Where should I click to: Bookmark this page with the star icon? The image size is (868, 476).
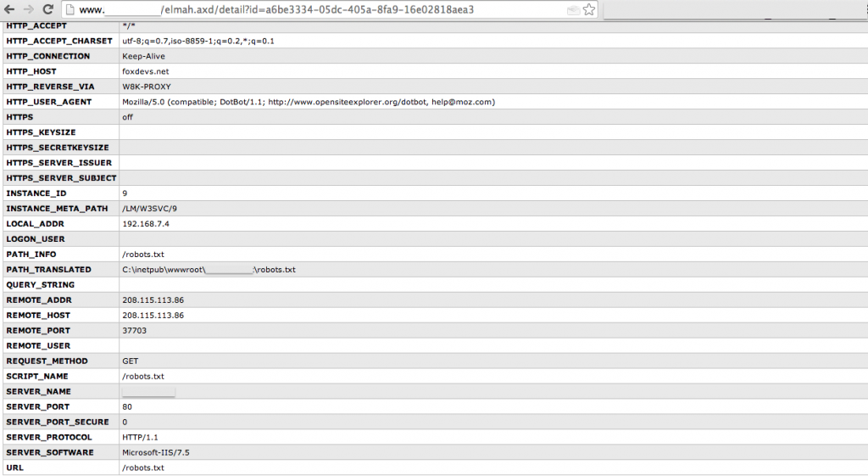tap(588, 10)
